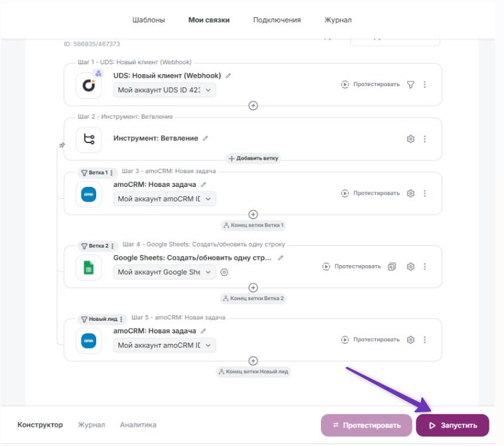Click plus icon below UDS webhook step
Image resolution: width=504 pixels, height=446 pixels.
pyautogui.click(x=253, y=106)
